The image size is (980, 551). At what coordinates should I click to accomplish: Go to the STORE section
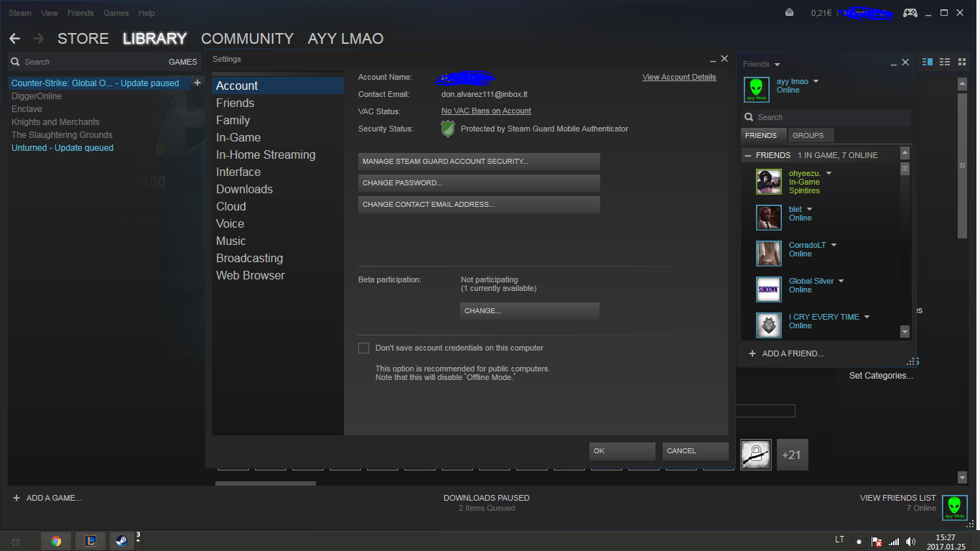coord(83,39)
